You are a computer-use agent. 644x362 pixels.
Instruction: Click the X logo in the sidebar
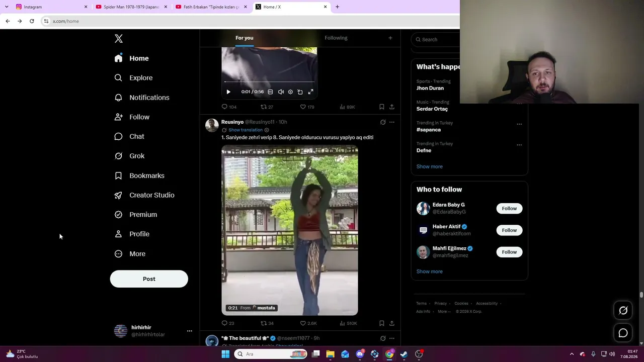(x=119, y=39)
